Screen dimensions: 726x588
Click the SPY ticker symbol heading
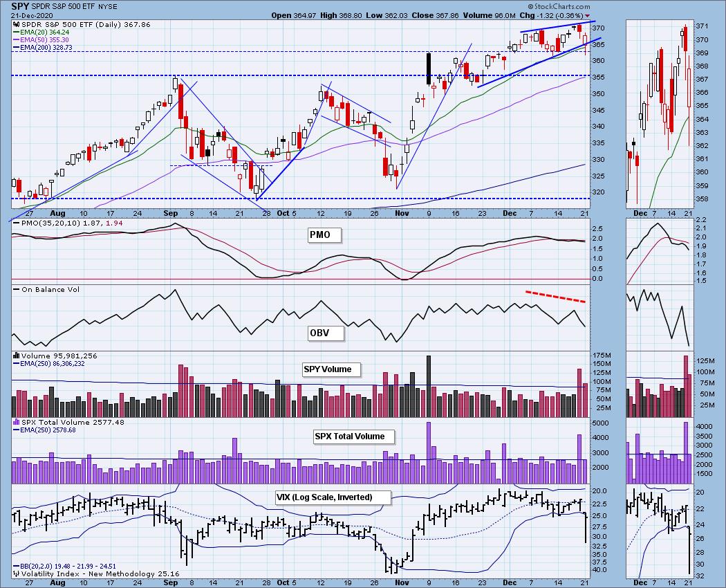point(19,6)
